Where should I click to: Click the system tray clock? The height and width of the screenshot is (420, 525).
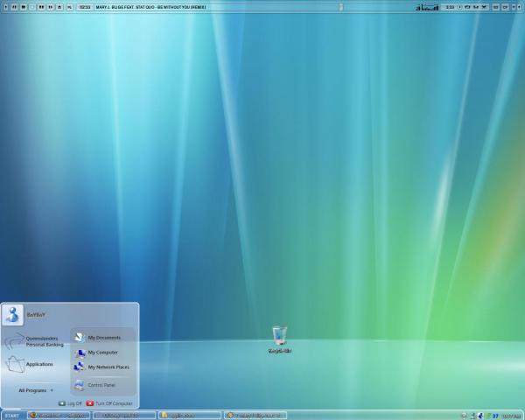(x=511, y=415)
